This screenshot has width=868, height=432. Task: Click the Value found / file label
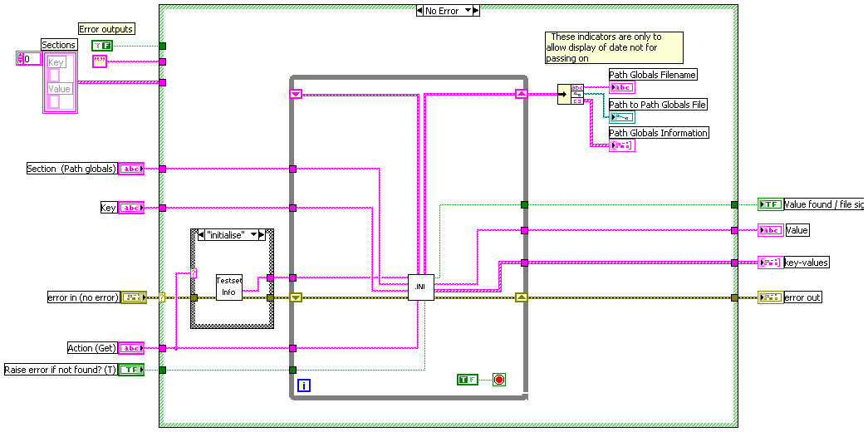tap(824, 204)
